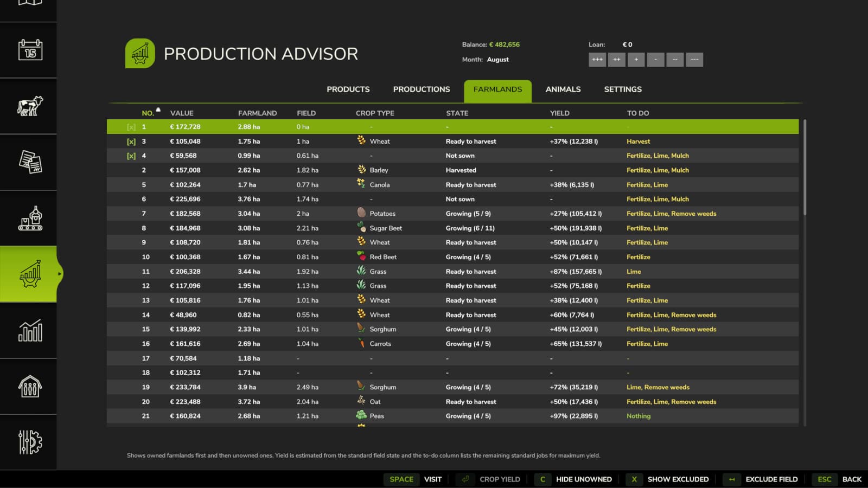This screenshot has width=868, height=488.
Task: Sort by the NO. column header arrow
Action: click(158, 110)
